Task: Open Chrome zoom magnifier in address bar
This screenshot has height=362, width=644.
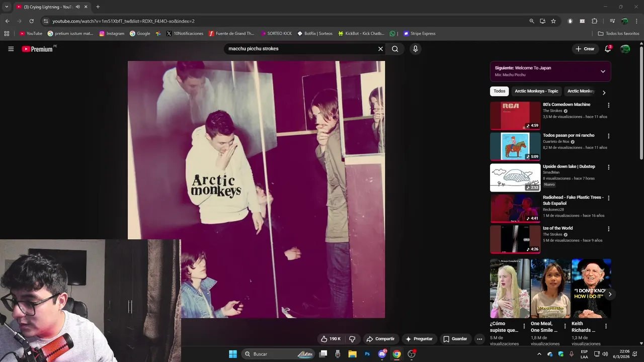Action: (x=532, y=21)
